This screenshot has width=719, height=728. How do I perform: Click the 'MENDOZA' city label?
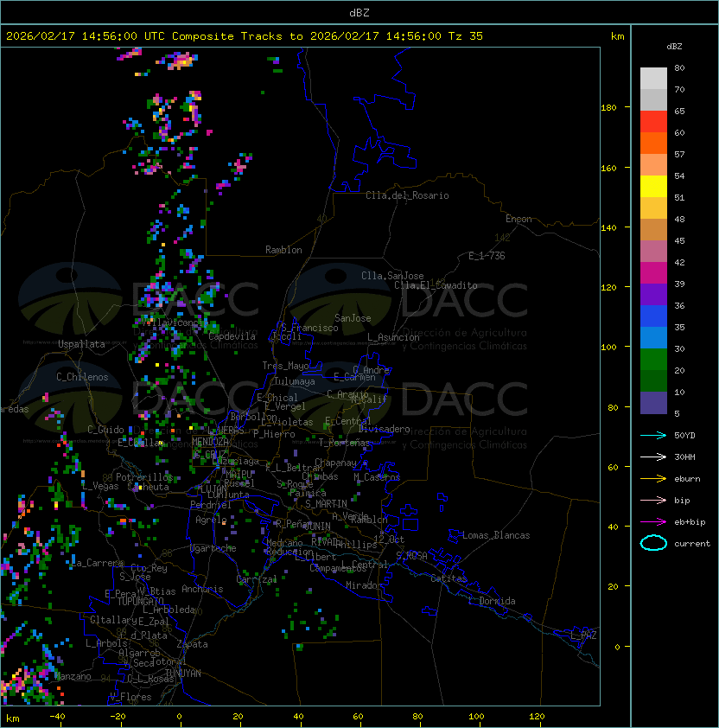(210, 441)
